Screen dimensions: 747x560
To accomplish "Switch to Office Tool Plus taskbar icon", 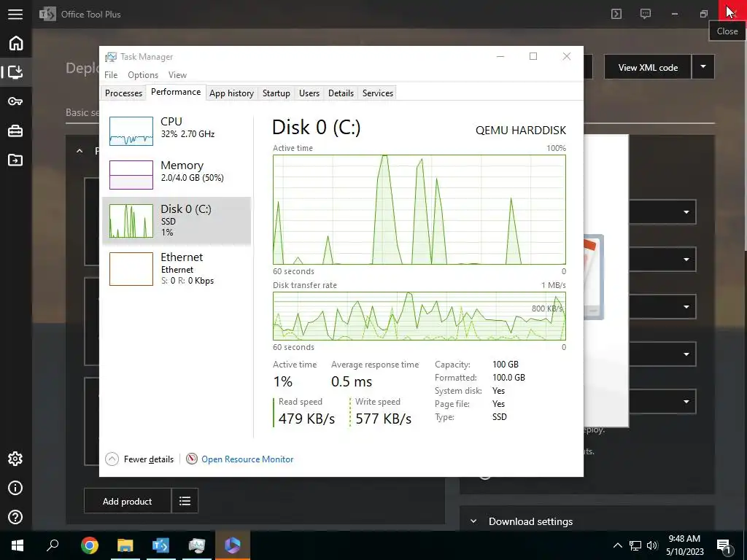I will [x=160, y=545].
